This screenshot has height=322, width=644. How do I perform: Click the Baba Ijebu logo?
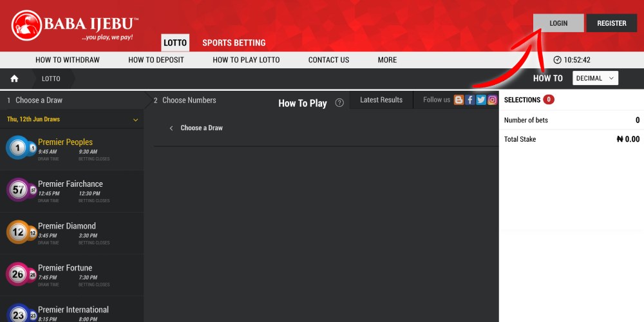pyautogui.click(x=75, y=26)
